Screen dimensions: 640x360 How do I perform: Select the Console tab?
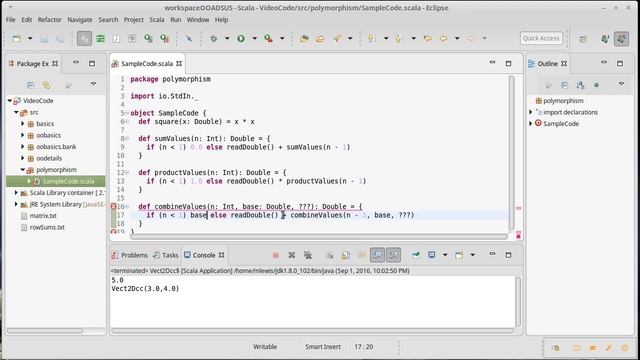pyautogui.click(x=204, y=255)
